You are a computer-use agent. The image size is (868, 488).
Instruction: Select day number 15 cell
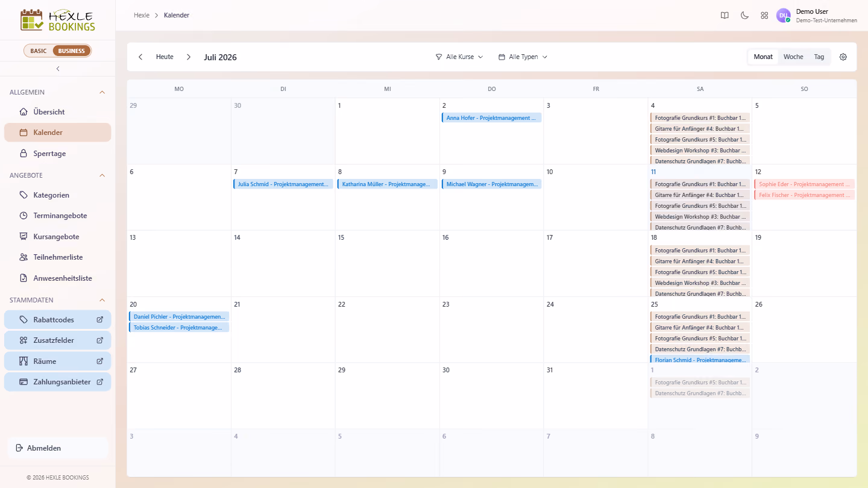point(387,263)
